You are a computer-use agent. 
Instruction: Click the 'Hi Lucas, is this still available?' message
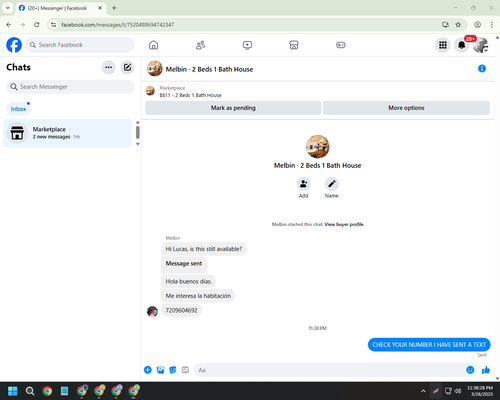coord(204,249)
